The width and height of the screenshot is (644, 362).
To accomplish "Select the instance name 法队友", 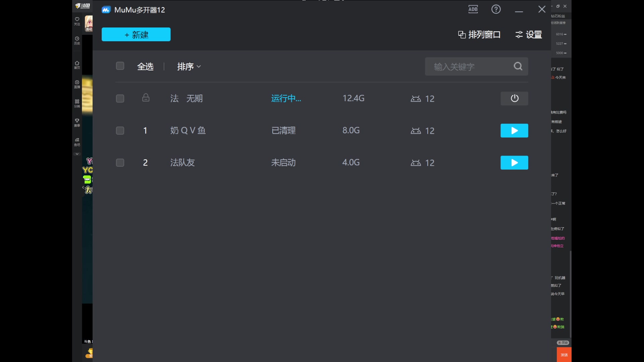I will pos(182,163).
